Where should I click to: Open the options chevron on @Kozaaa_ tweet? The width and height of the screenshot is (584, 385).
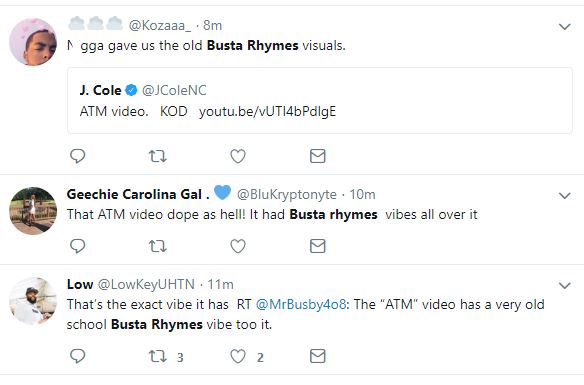click(x=565, y=26)
